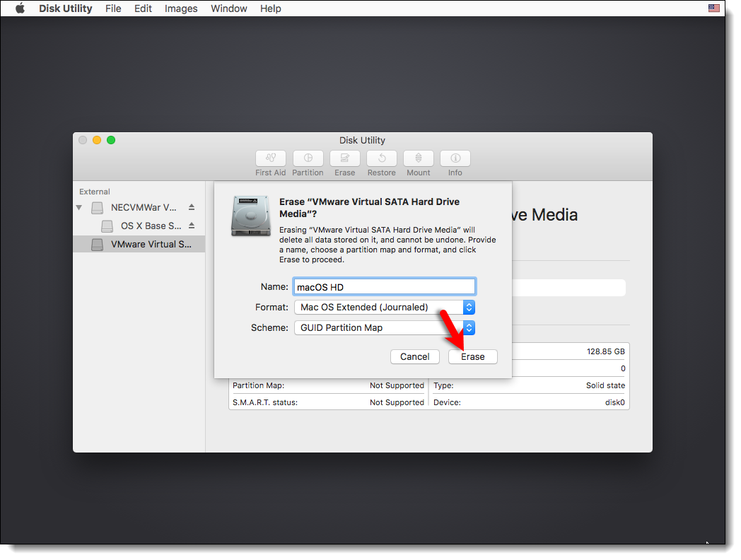This screenshot has height=560, width=741.
Task: Click the VMware Virtual S... drive icon
Action: [98, 245]
